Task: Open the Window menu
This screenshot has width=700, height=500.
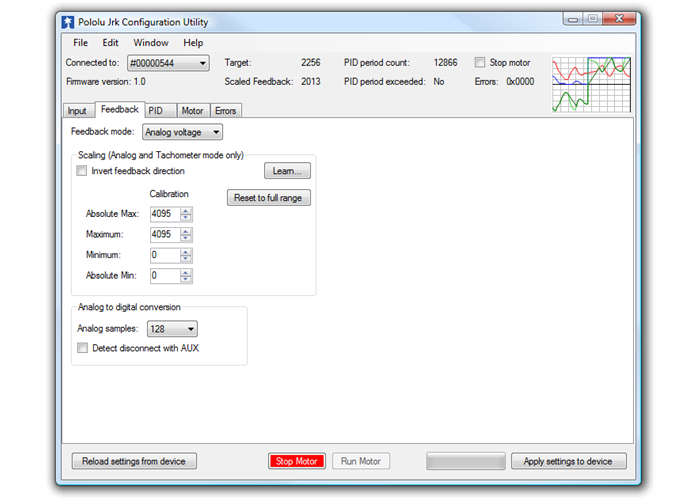Action: click(x=151, y=43)
